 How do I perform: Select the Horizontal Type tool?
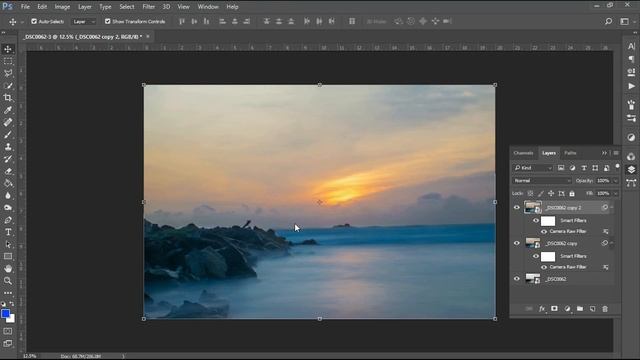click(x=8, y=232)
